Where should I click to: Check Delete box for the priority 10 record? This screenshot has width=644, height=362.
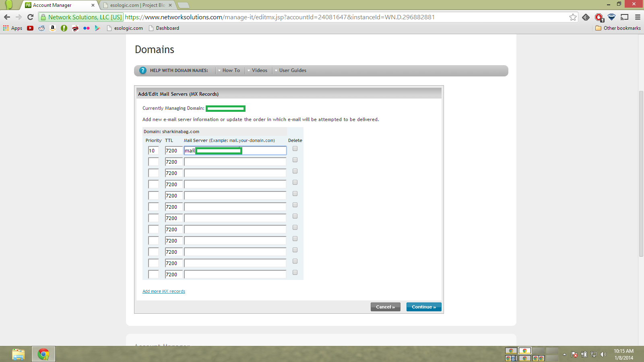click(295, 148)
